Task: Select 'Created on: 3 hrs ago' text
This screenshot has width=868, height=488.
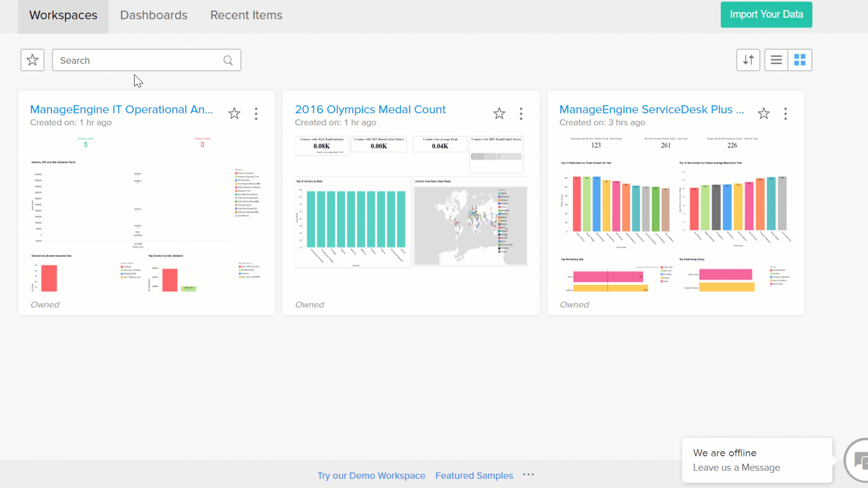Action: coord(602,122)
